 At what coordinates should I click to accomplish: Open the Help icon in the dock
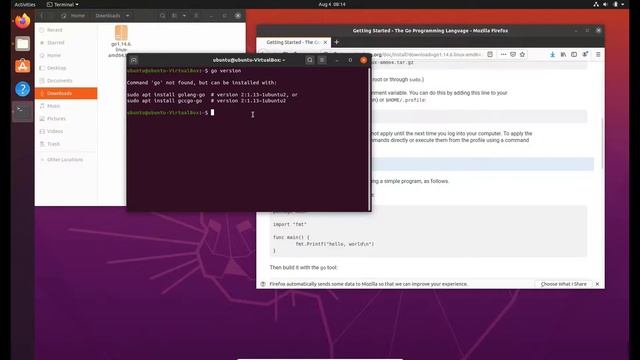click(22, 89)
